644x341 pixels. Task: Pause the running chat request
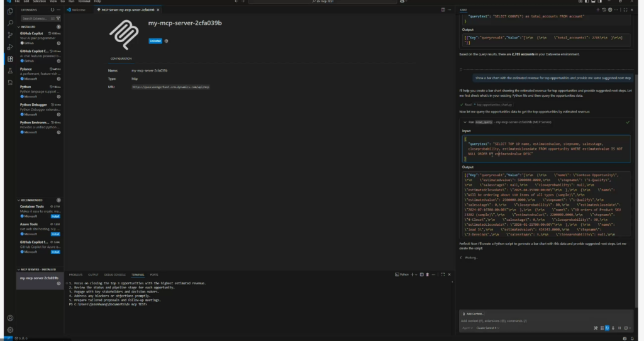619,328
